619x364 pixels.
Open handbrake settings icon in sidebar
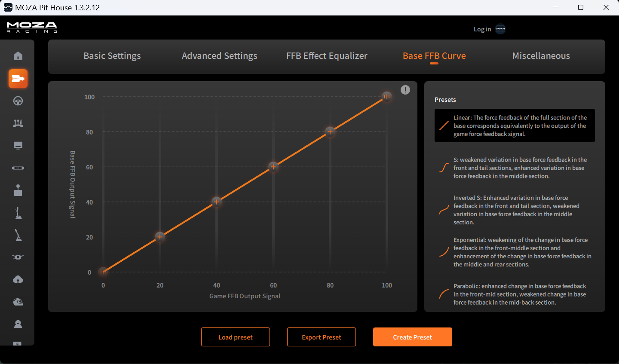click(18, 235)
